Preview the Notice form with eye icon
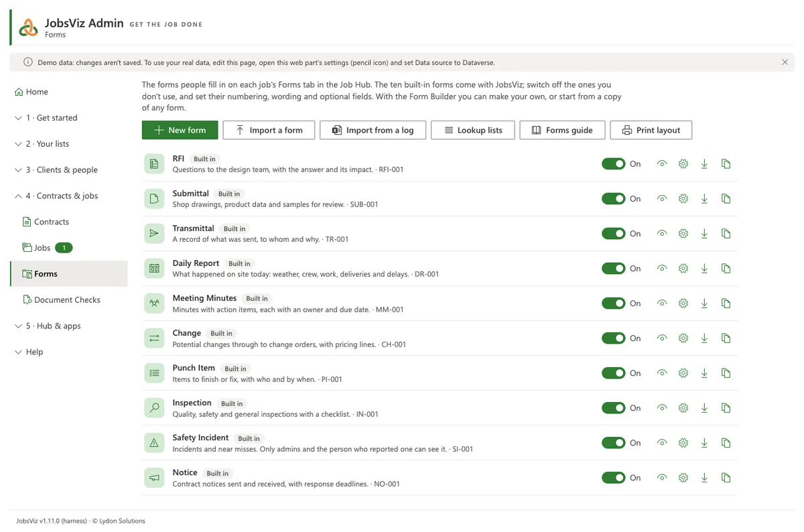The width and height of the screenshot is (804, 532). tap(662, 477)
